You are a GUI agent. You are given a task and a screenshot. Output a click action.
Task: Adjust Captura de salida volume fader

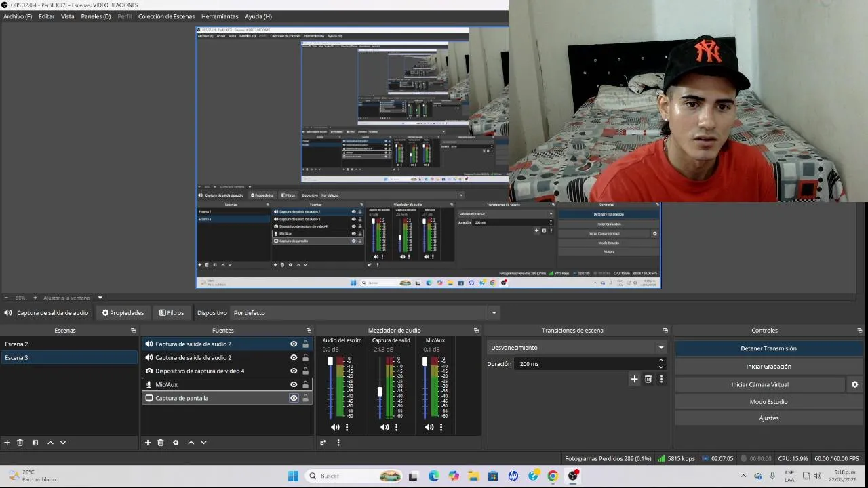tap(380, 392)
